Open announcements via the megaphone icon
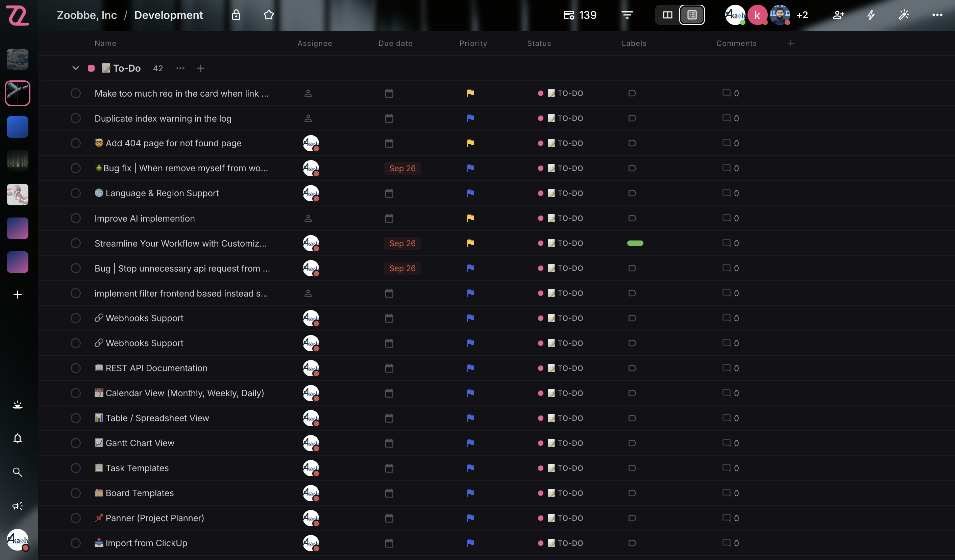This screenshot has width=955, height=560. click(x=18, y=505)
